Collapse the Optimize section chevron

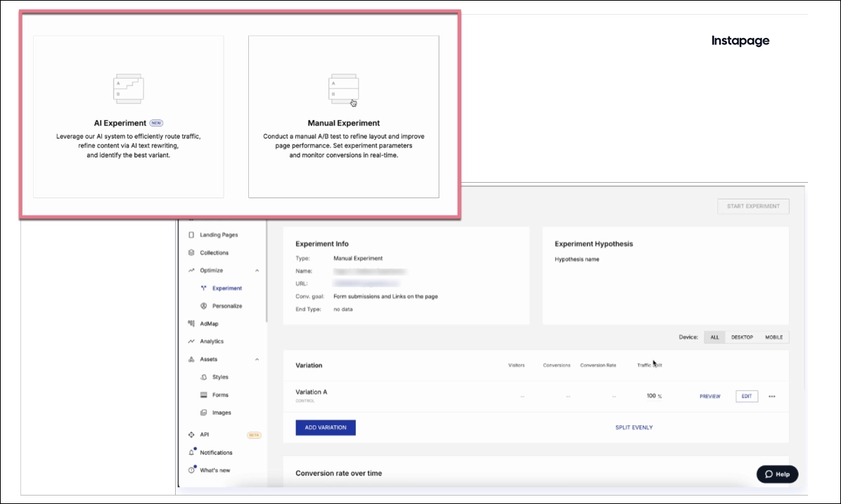tap(257, 270)
